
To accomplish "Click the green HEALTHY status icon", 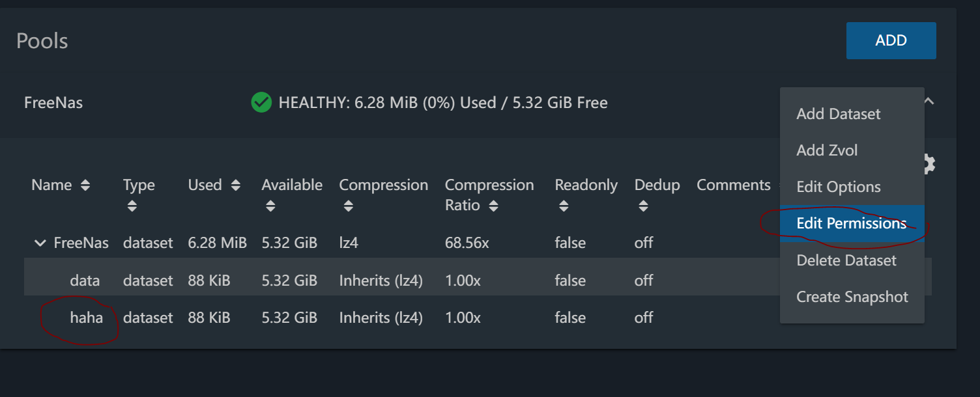I will pos(261,102).
